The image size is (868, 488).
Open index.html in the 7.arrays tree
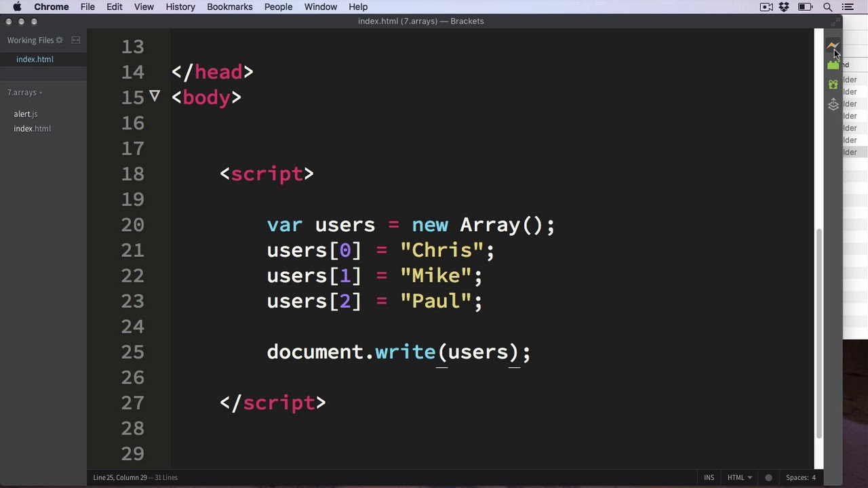click(x=32, y=129)
